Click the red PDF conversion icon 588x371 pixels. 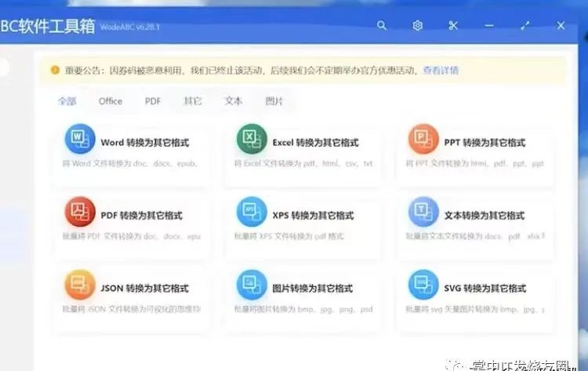[x=79, y=212]
